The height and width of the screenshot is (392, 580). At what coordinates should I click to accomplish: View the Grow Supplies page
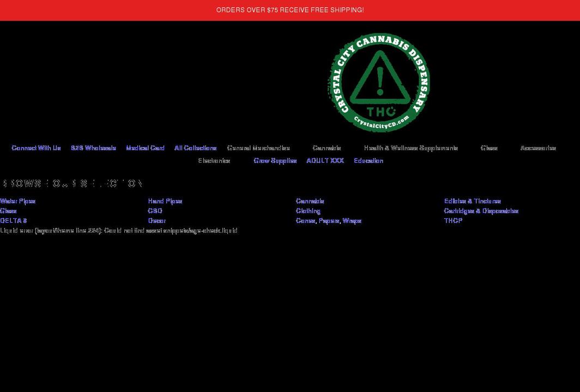(x=275, y=161)
